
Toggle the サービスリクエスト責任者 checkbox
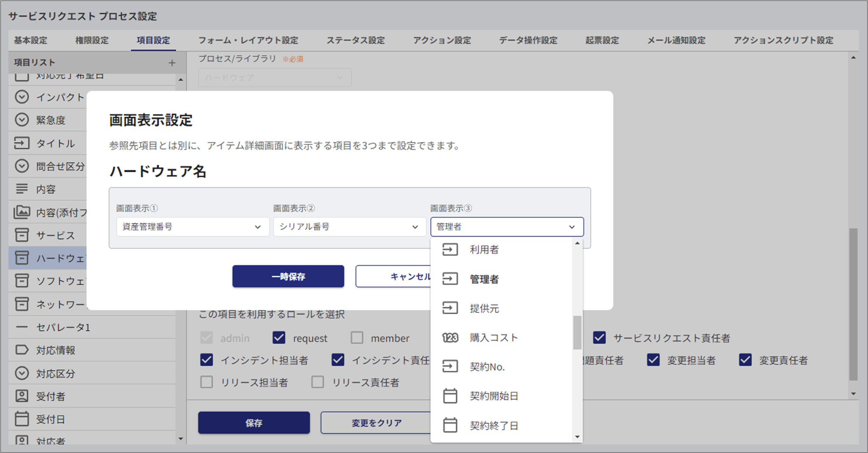(599, 338)
